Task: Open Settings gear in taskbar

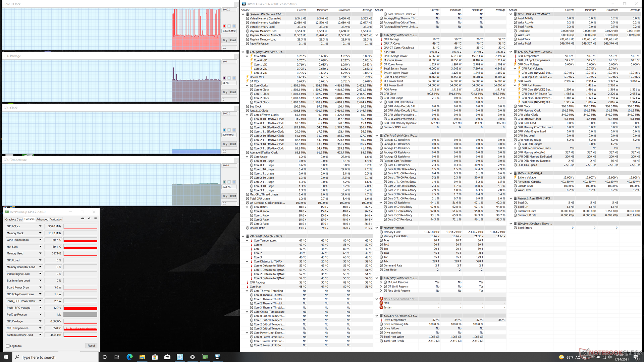Action: tap(192, 357)
